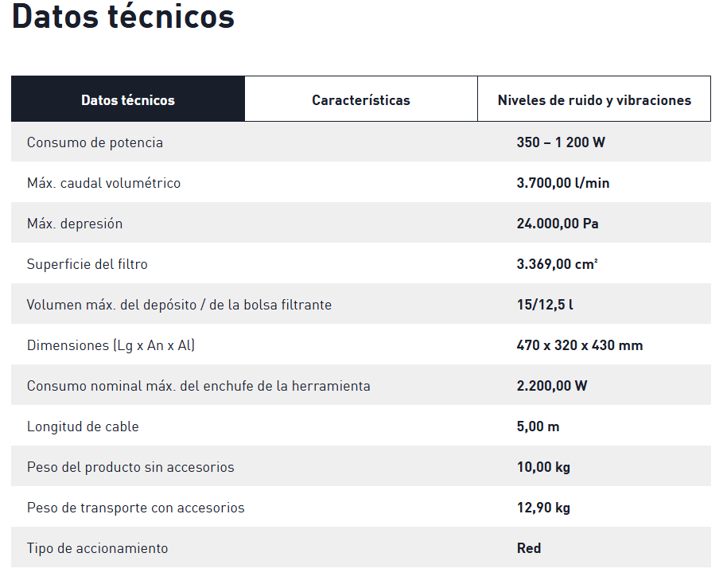Click the Máx. depresión row label
This screenshot has height=588, width=727.
tap(75, 224)
